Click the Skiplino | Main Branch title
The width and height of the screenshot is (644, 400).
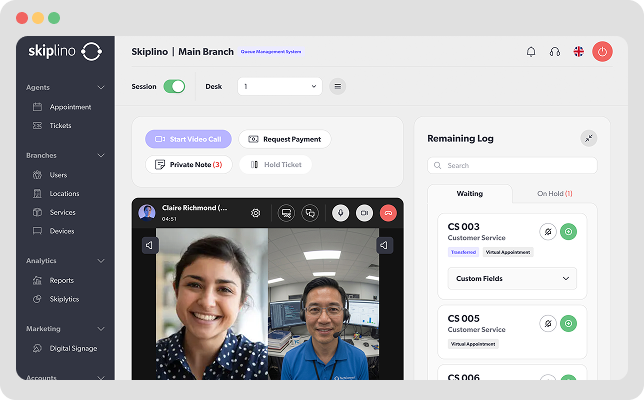[x=182, y=52]
